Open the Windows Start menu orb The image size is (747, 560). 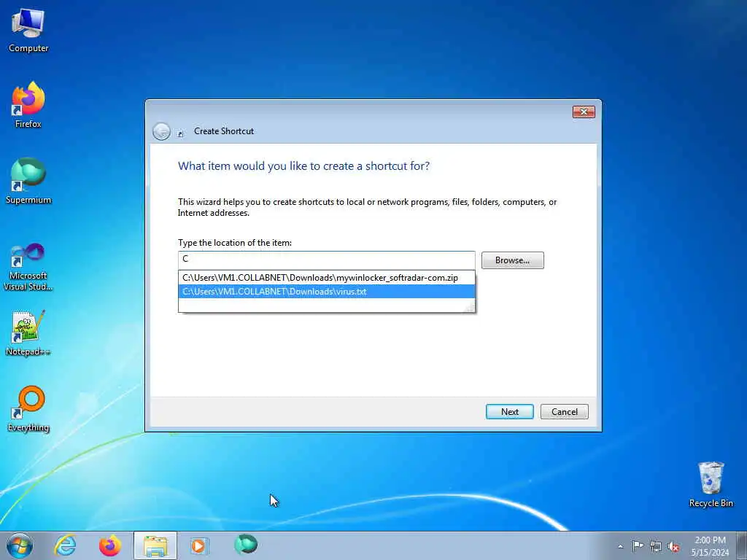coord(20,545)
